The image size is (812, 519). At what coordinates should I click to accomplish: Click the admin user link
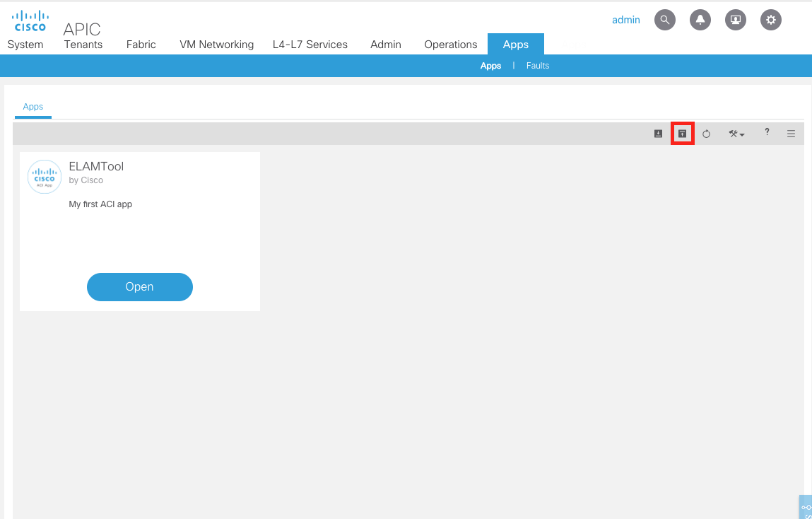point(625,20)
